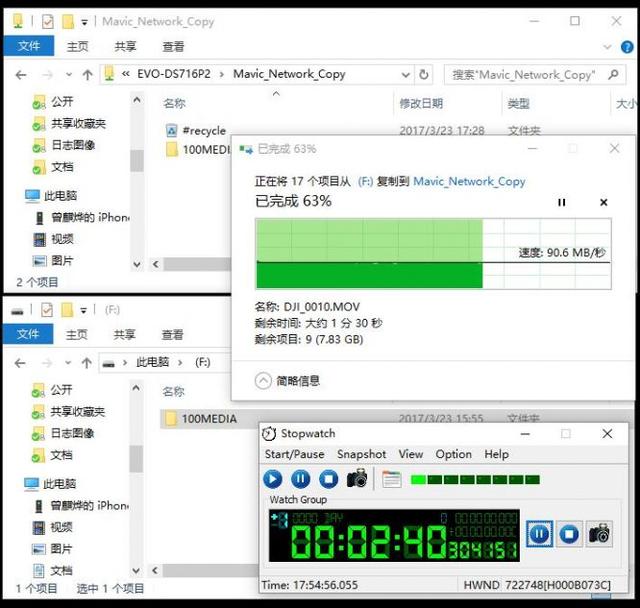This screenshot has width=640, height=608.
Task: Cancel the file copy with X button
Action: click(603, 202)
